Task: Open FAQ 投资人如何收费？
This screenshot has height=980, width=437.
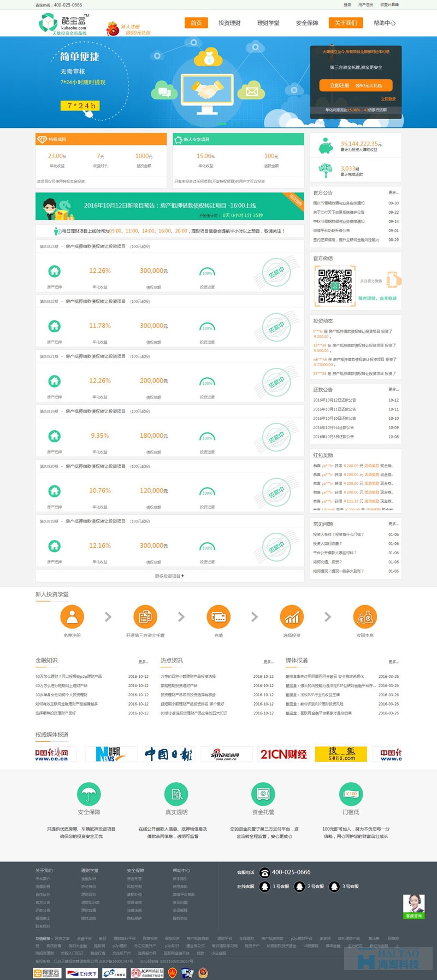Action: point(327,544)
